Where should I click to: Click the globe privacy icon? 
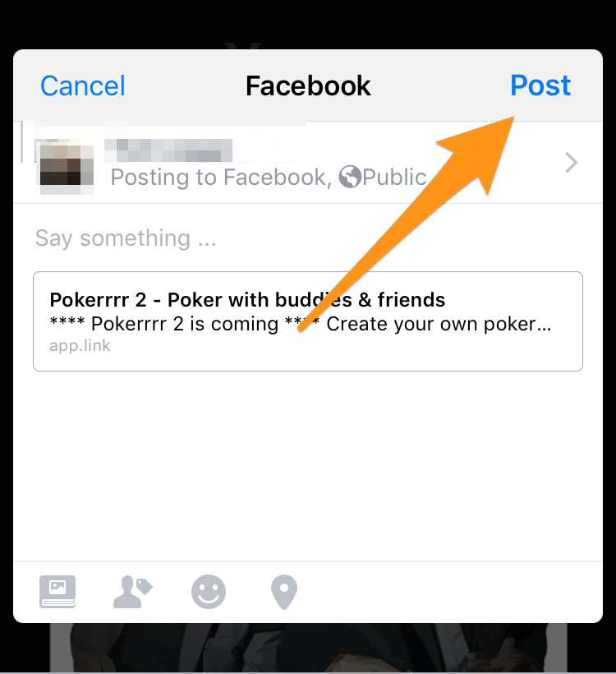350,177
